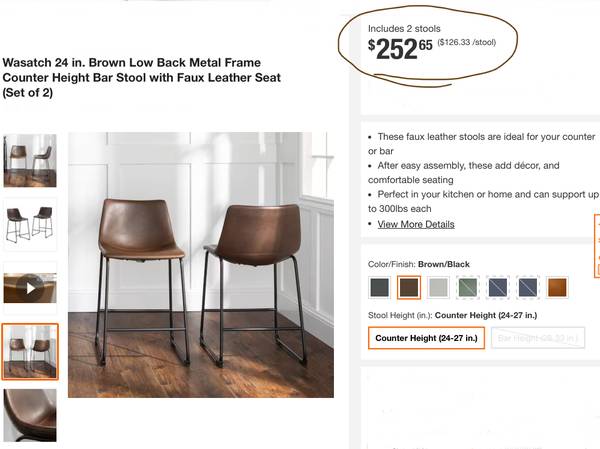Choose the green color swatch
The width and height of the screenshot is (600, 449).
coord(468,287)
